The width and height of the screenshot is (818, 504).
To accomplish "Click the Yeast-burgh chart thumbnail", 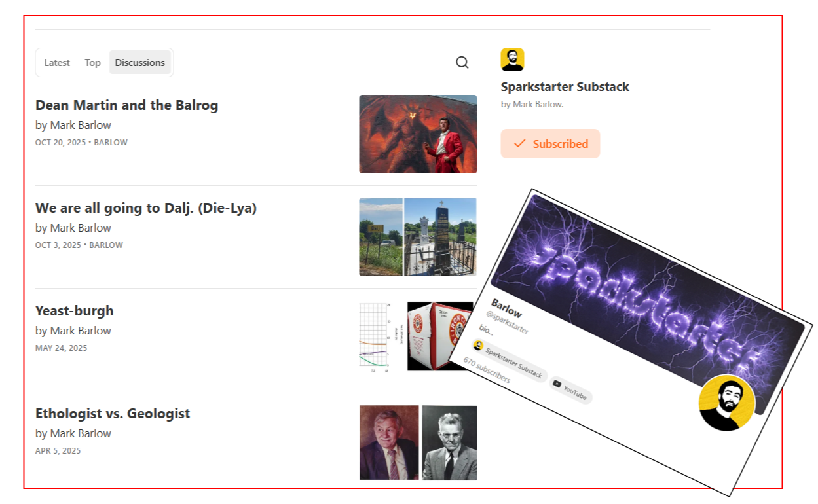I will 417,336.
